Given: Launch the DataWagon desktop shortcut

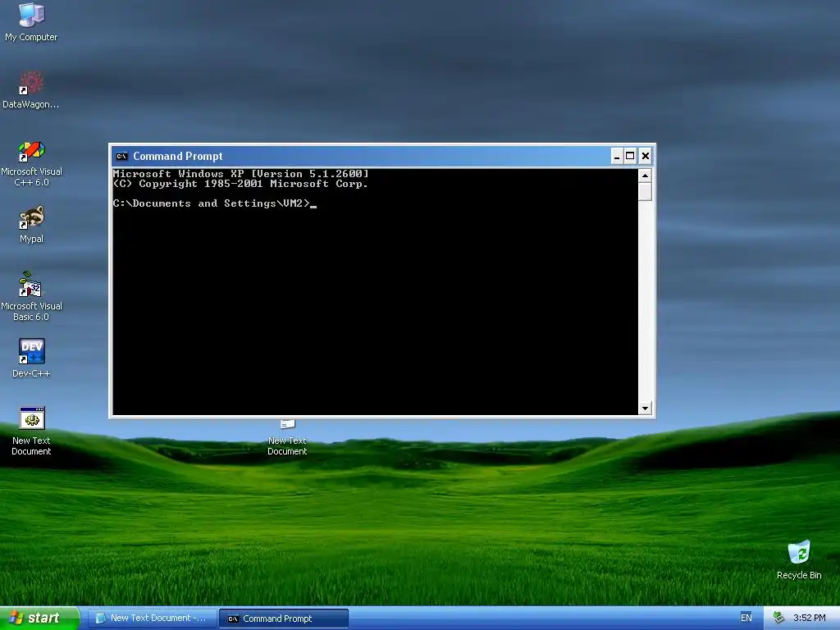Looking at the screenshot, I should (31, 89).
